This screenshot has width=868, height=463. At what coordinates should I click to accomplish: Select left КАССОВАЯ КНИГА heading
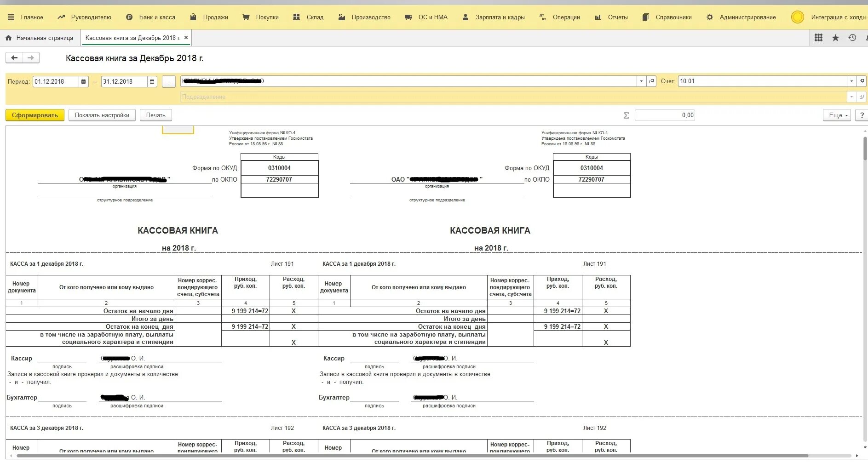tap(178, 230)
